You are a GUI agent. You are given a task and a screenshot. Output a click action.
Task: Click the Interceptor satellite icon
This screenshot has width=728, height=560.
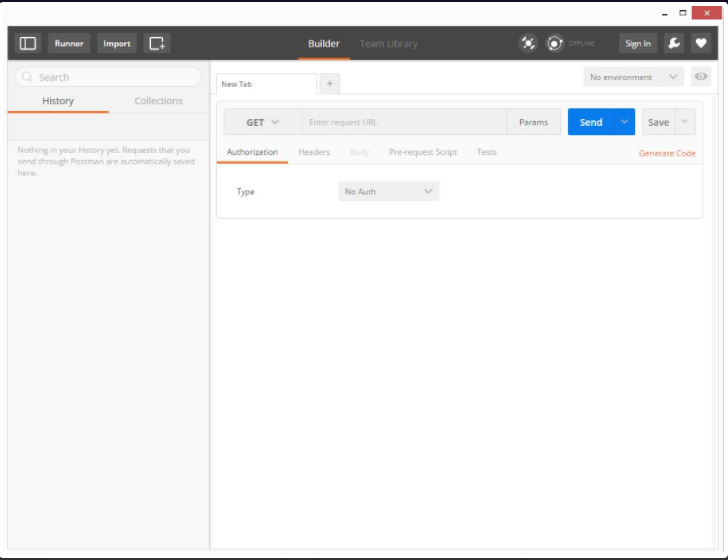(x=528, y=43)
